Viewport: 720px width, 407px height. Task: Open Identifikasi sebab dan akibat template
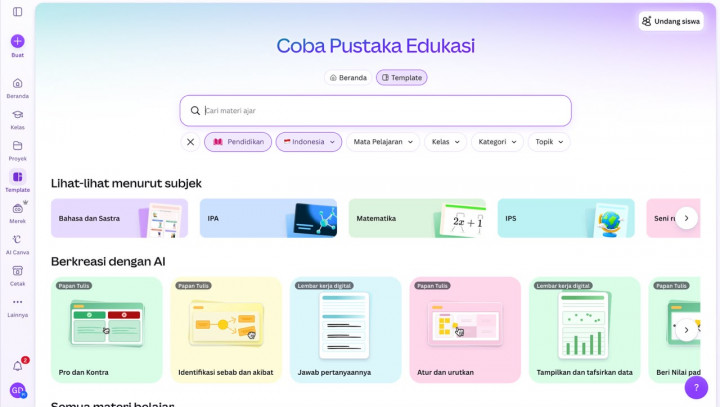point(226,330)
